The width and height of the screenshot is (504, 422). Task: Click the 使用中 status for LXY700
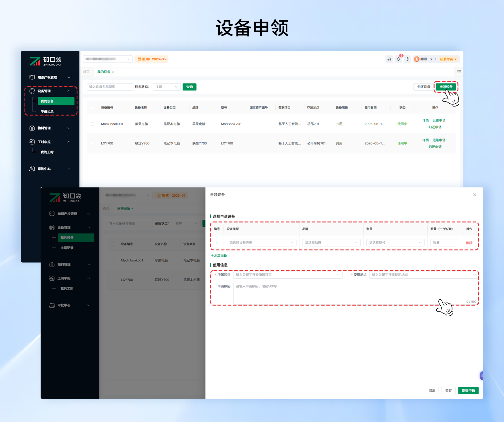[402, 143]
